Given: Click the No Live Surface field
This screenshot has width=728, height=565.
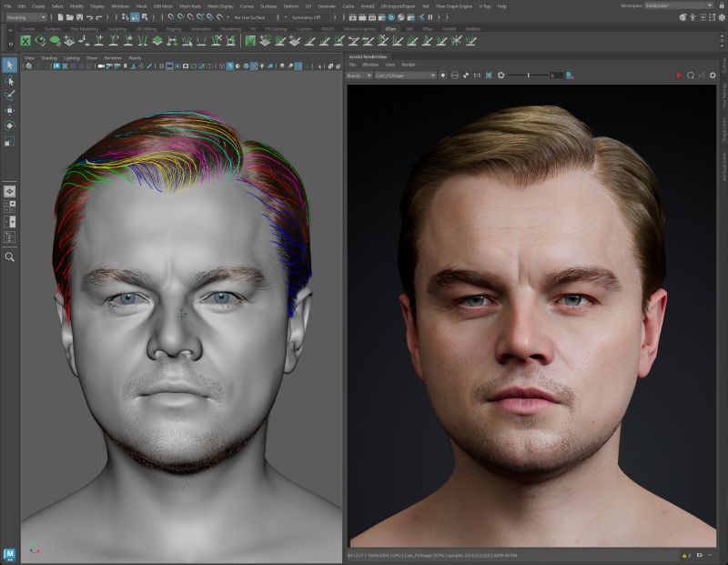Looking at the screenshot, I should [x=250, y=17].
